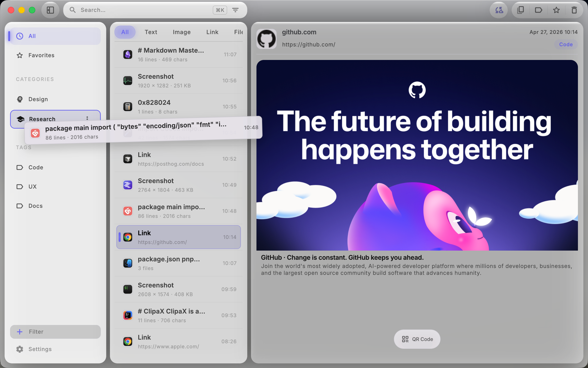Open the Research category
Image resolution: width=588 pixels, height=368 pixels.
click(55, 119)
